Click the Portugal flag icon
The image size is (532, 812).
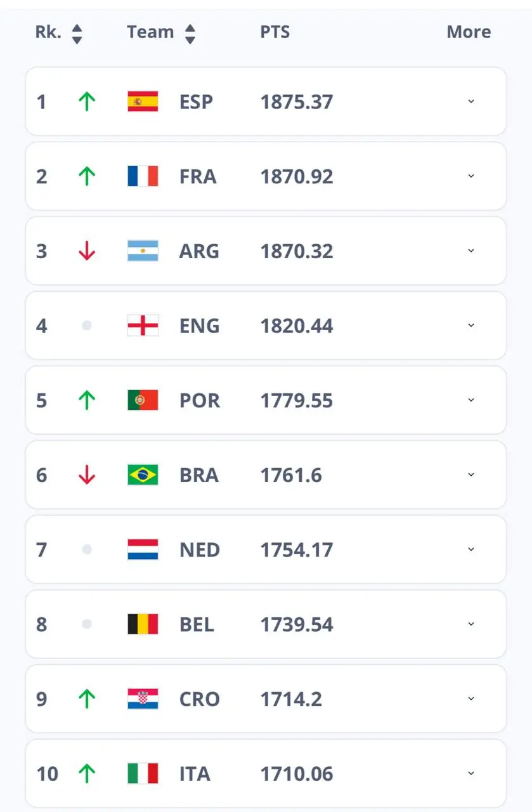[143, 400]
